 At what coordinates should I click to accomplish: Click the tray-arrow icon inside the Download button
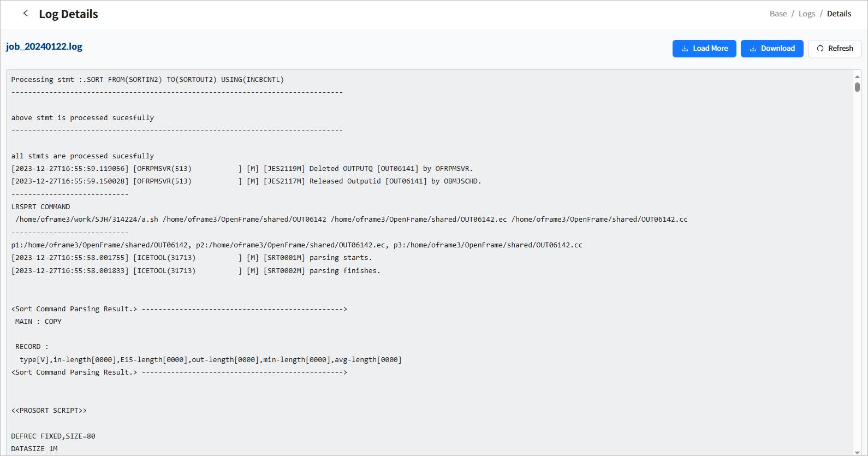(x=753, y=49)
